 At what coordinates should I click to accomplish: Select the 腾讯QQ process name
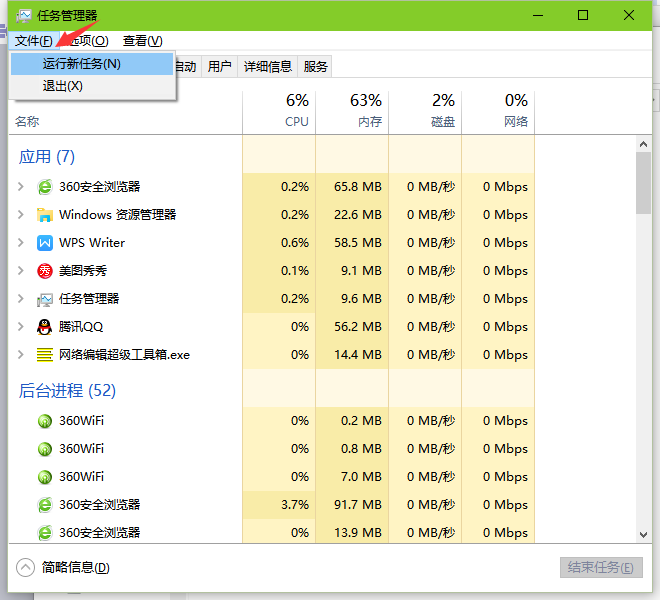tap(81, 327)
